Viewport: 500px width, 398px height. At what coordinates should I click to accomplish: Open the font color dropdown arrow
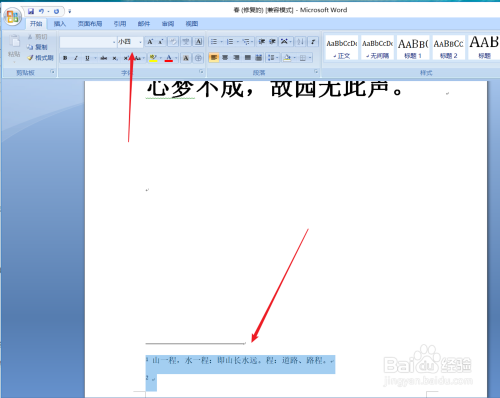(x=176, y=58)
